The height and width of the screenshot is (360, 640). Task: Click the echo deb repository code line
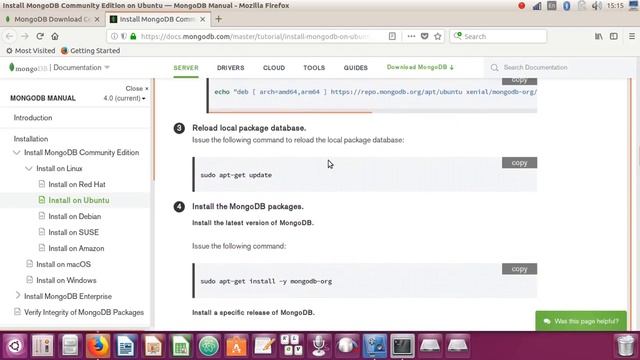tap(376, 92)
